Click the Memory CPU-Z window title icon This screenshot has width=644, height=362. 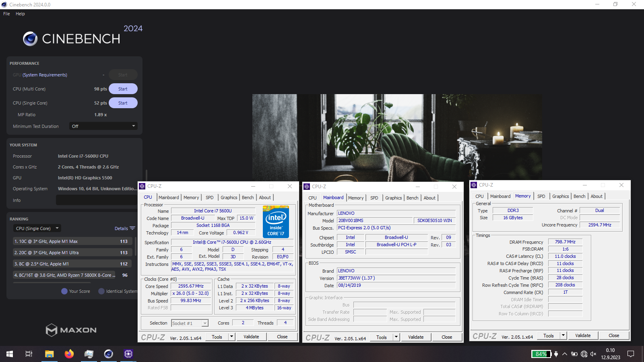(x=474, y=185)
